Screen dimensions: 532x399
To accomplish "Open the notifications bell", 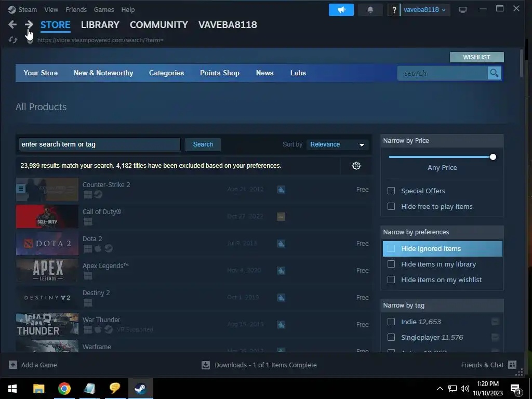I will pos(370,10).
